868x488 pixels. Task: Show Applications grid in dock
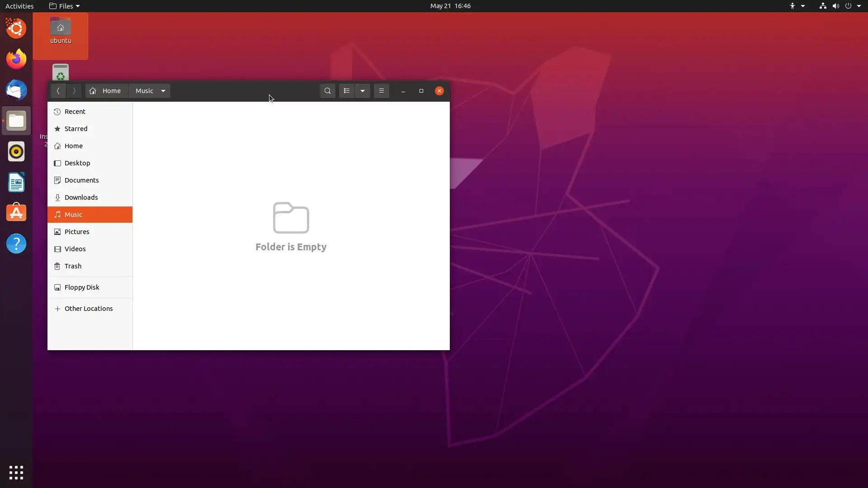[x=16, y=473]
